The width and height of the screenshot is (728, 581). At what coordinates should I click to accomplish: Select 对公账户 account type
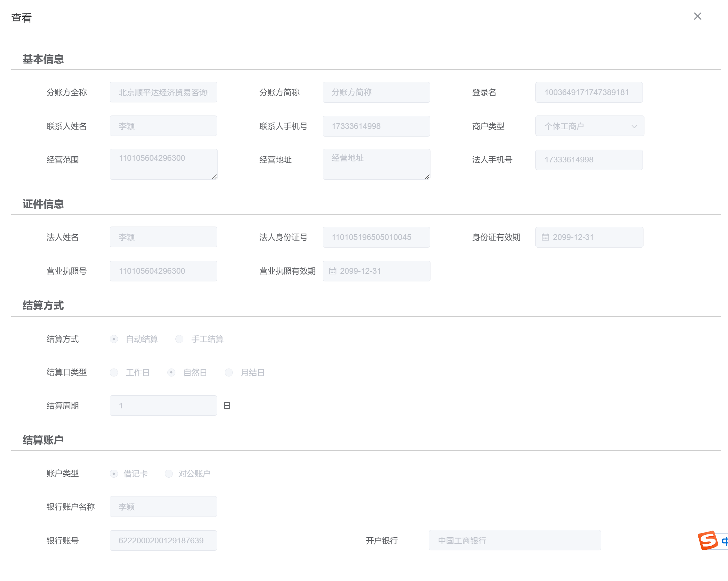pos(168,473)
